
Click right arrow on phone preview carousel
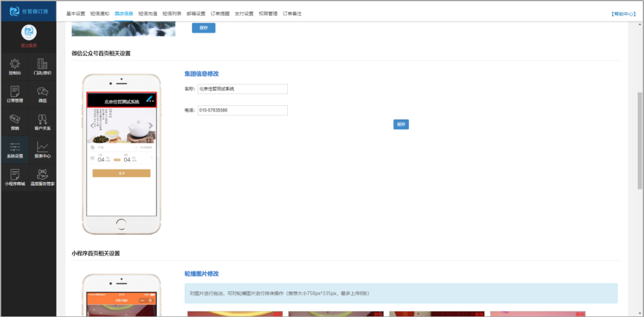[x=151, y=126]
